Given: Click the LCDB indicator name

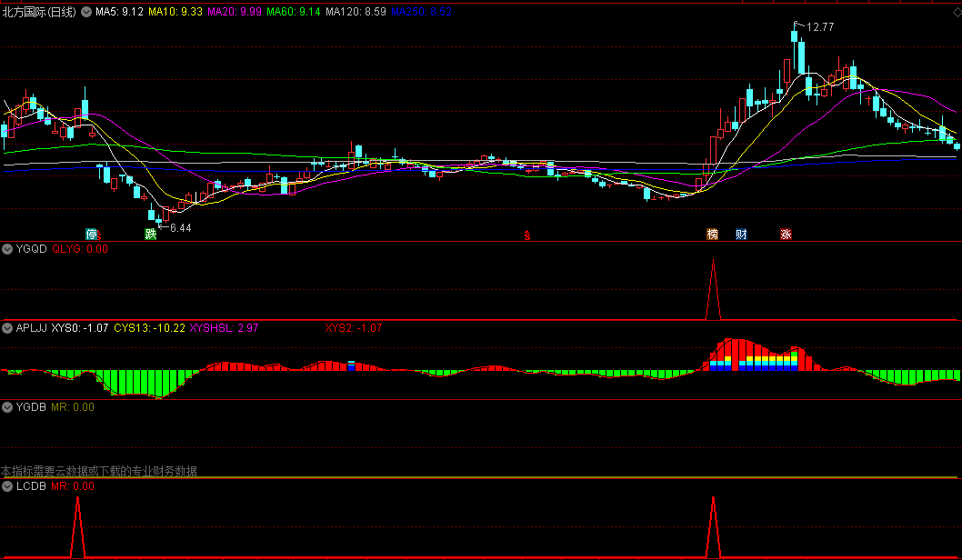Looking at the screenshot, I should point(31,486).
